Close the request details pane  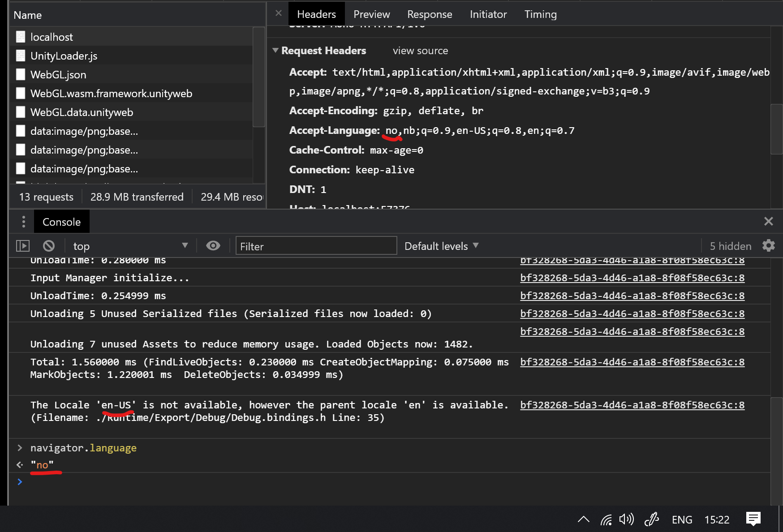click(x=279, y=13)
